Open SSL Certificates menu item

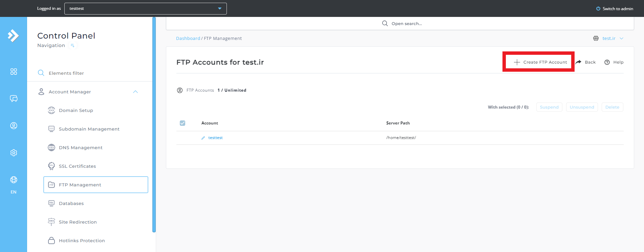click(x=77, y=166)
